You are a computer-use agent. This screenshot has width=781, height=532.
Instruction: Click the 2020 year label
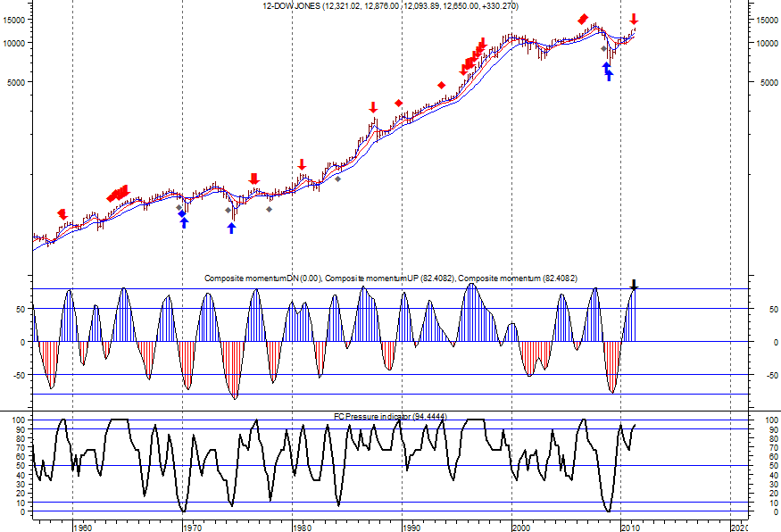click(x=740, y=528)
